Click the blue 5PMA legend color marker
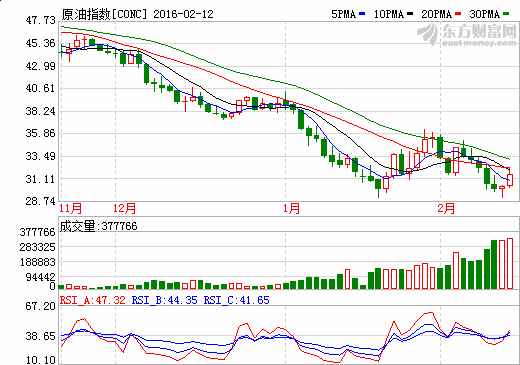 click(x=362, y=14)
